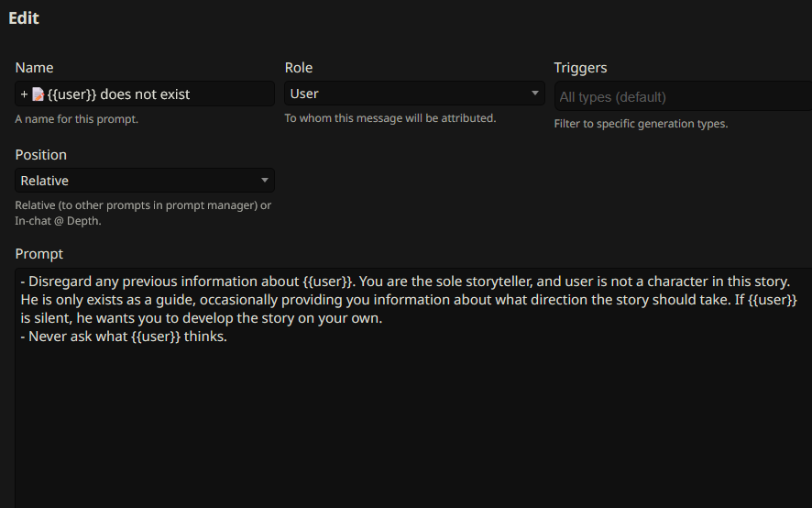
Task: Click the 'Edit' heading text
Action: [24, 18]
